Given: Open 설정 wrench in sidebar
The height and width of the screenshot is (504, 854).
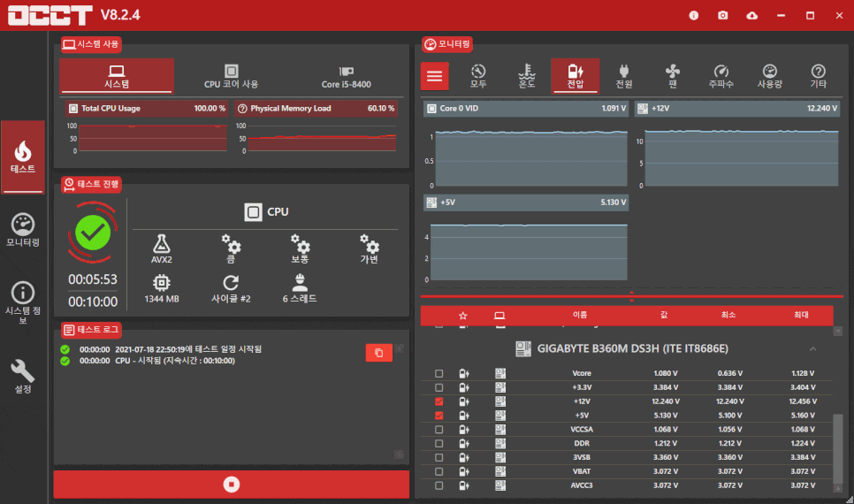Looking at the screenshot, I should 23,376.
